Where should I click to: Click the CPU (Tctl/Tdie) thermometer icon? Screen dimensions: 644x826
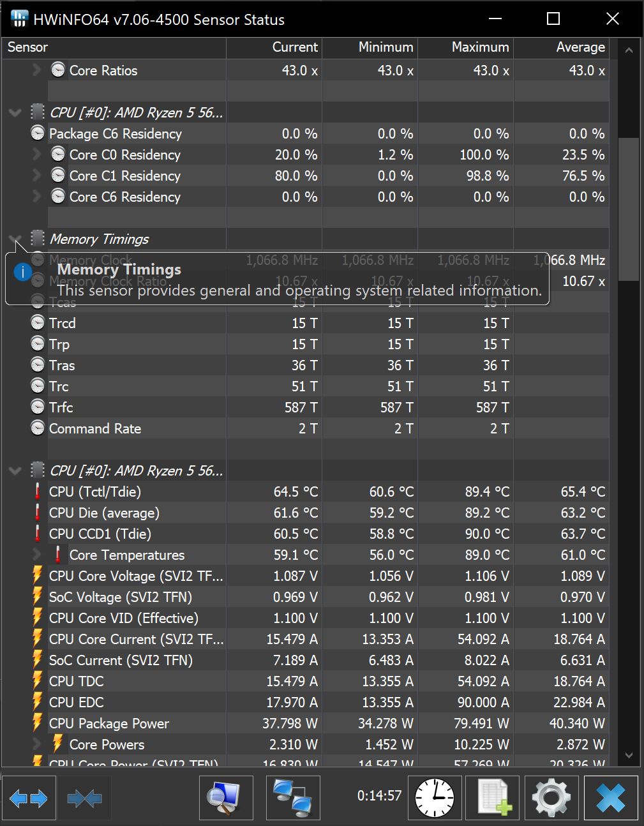point(38,492)
